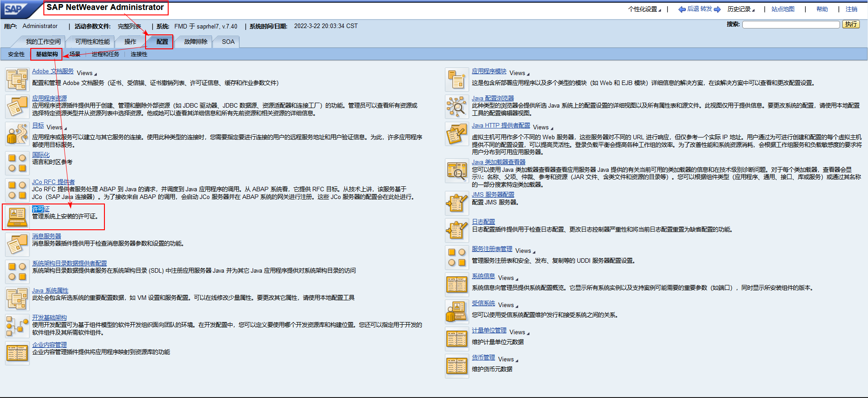Select the 基础架构 sub-tab

point(47,54)
